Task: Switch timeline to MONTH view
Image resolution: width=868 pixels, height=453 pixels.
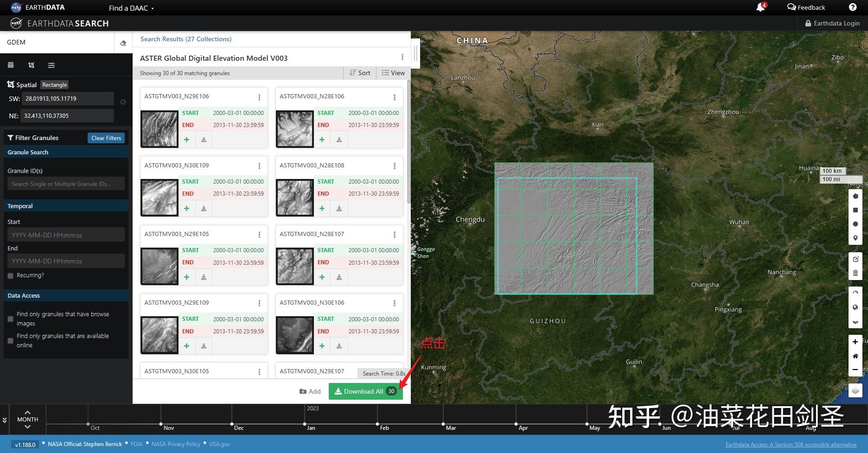Action: click(27, 419)
